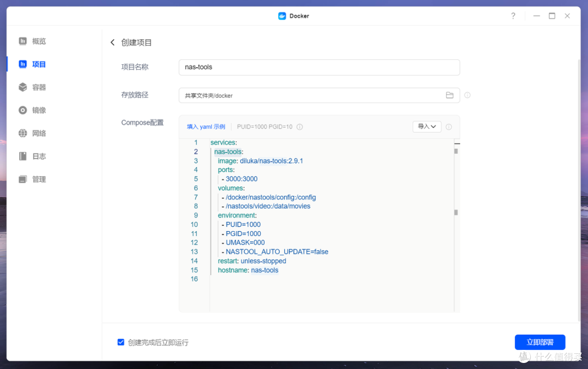Screen dimensions: 588x369
Task: Open the 容器 container section
Action: (x=32, y=87)
